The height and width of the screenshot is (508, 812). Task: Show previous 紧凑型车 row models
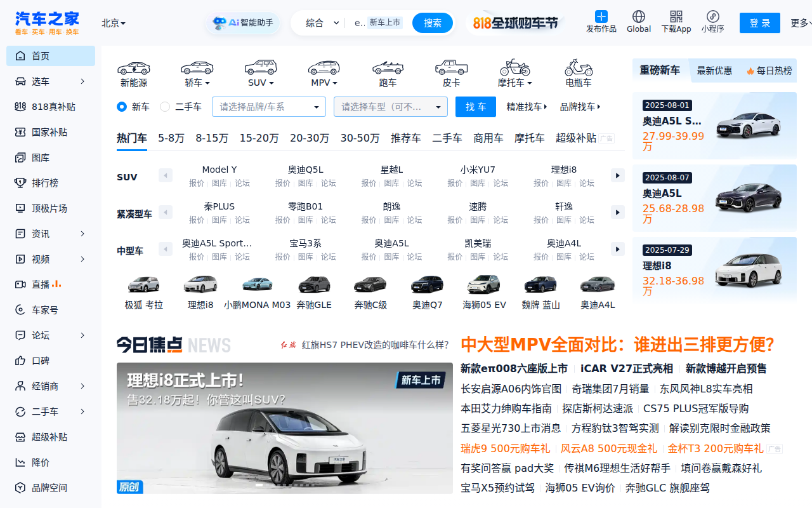click(x=166, y=212)
